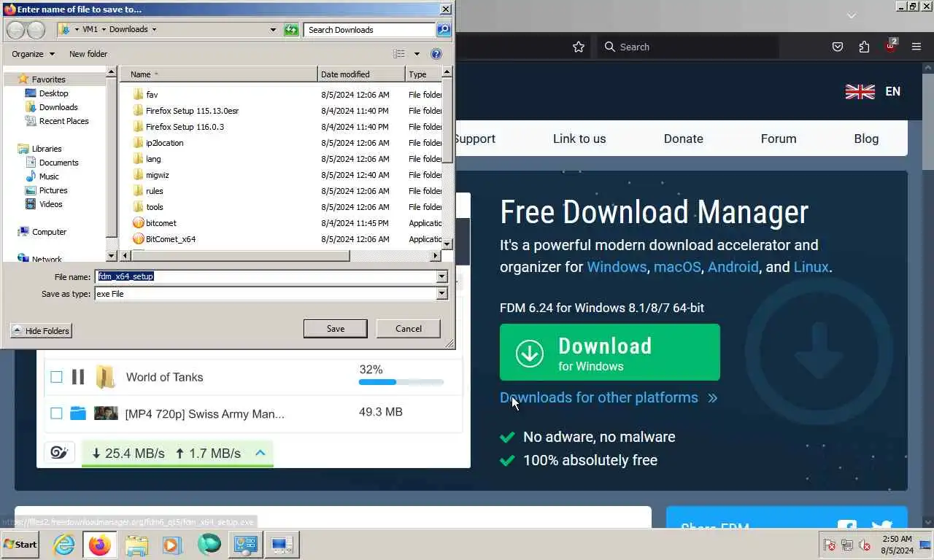Screen dimensions: 934x560
Task: Open the Save as type dropdown
Action: tap(441, 294)
